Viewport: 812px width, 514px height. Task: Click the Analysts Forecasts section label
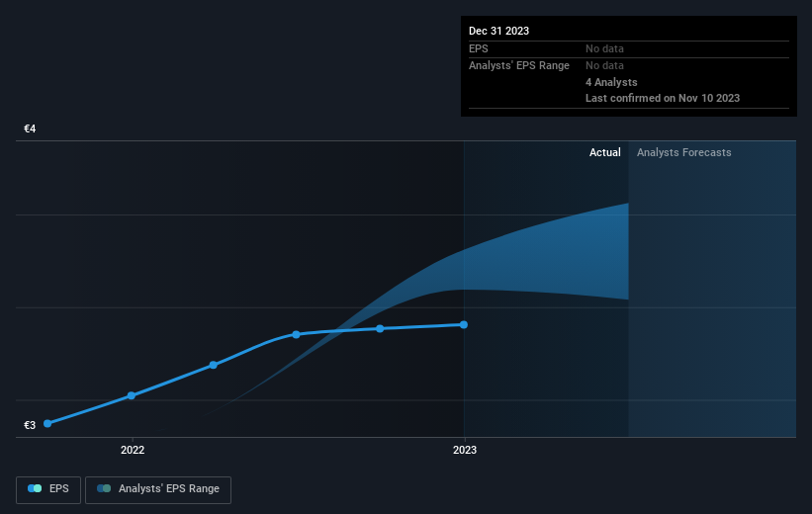pyautogui.click(x=684, y=152)
